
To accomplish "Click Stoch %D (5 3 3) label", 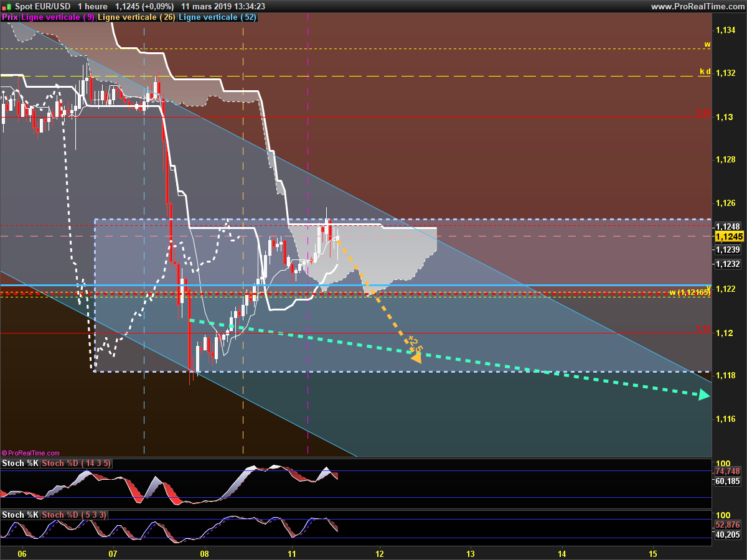I will tap(75, 515).
